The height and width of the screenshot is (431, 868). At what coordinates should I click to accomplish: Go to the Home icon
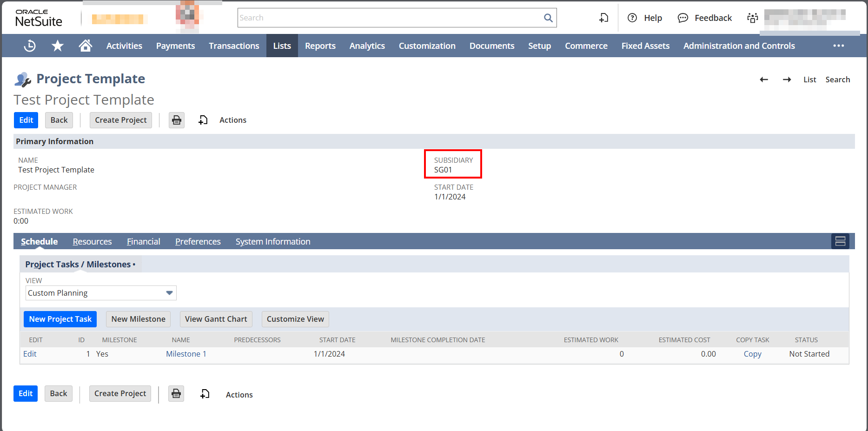pyautogui.click(x=86, y=46)
